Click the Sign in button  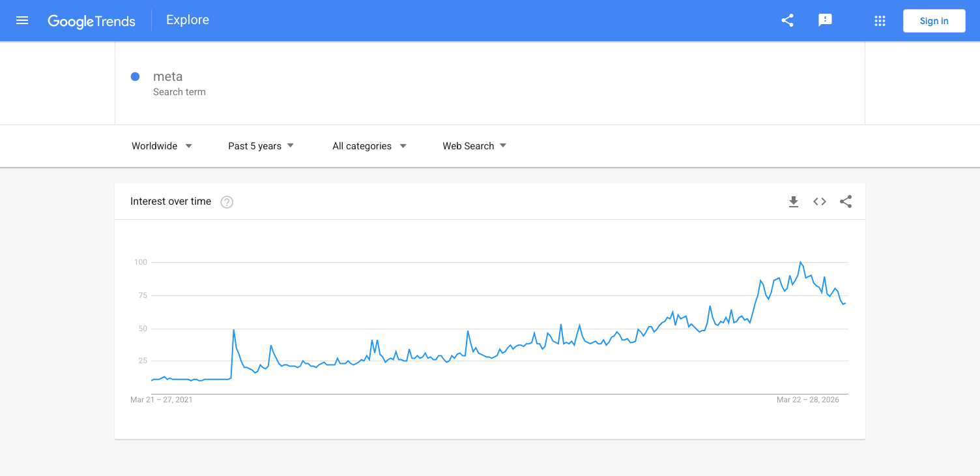(x=934, y=21)
